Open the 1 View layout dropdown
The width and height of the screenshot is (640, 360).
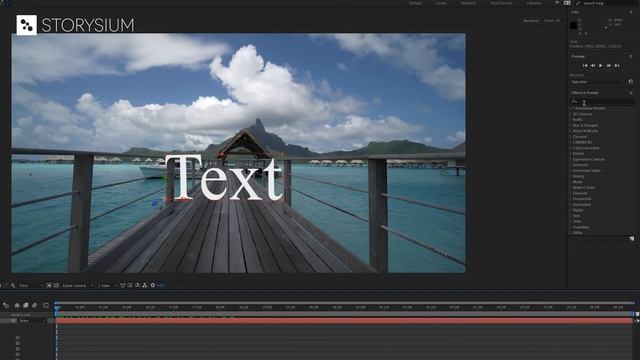pos(107,285)
